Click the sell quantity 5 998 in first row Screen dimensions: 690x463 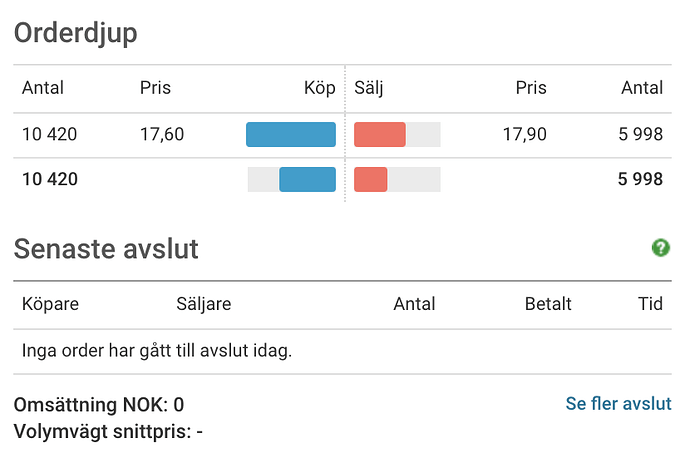point(640,134)
